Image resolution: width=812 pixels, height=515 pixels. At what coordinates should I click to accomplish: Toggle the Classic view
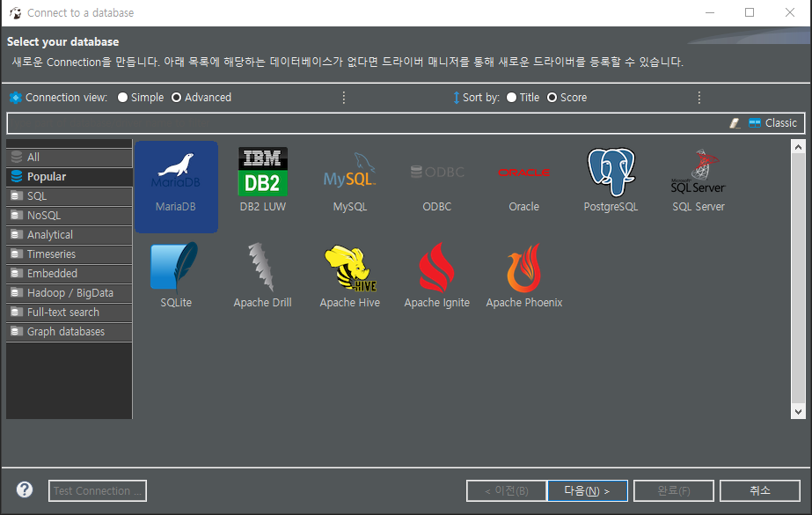[x=772, y=123]
